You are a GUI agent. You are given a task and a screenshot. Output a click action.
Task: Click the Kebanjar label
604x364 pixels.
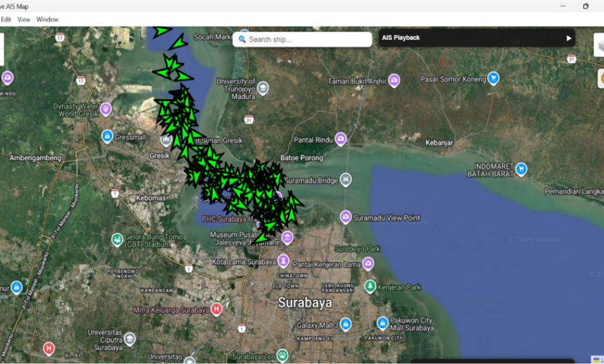point(439,142)
